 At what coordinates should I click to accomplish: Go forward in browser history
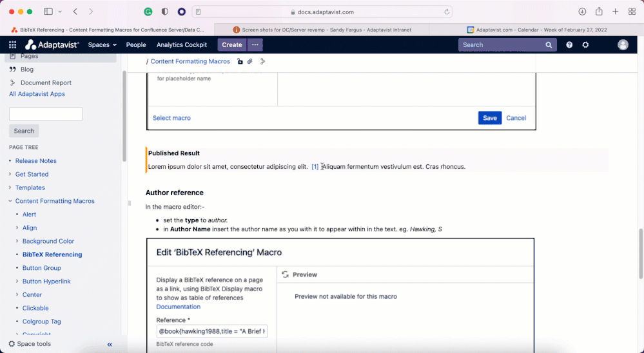pos(91,12)
